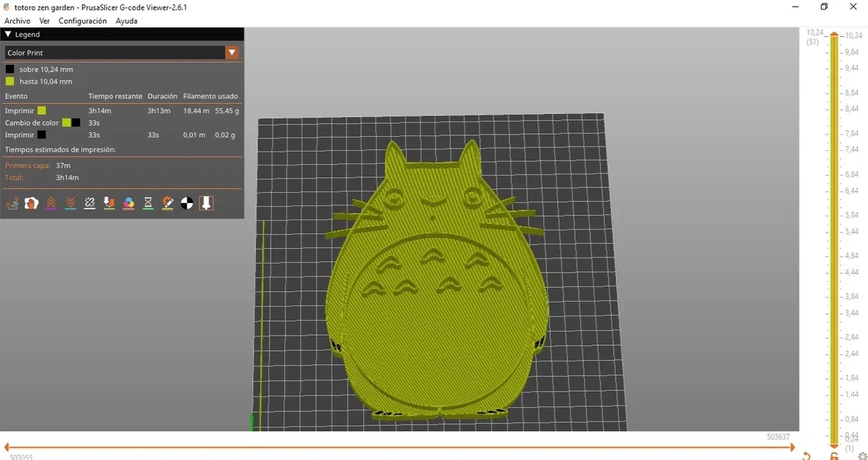Open the Ayuda menu
The height and width of the screenshot is (460, 868).
127,21
